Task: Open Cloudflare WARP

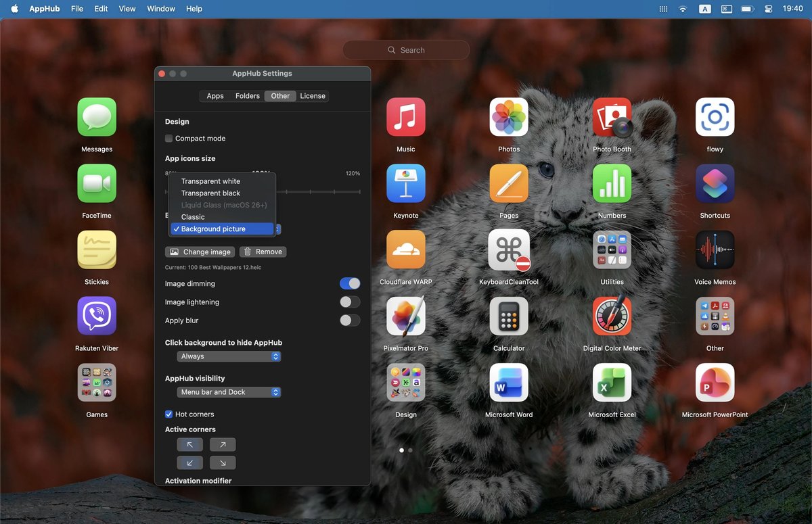Action: click(406, 249)
